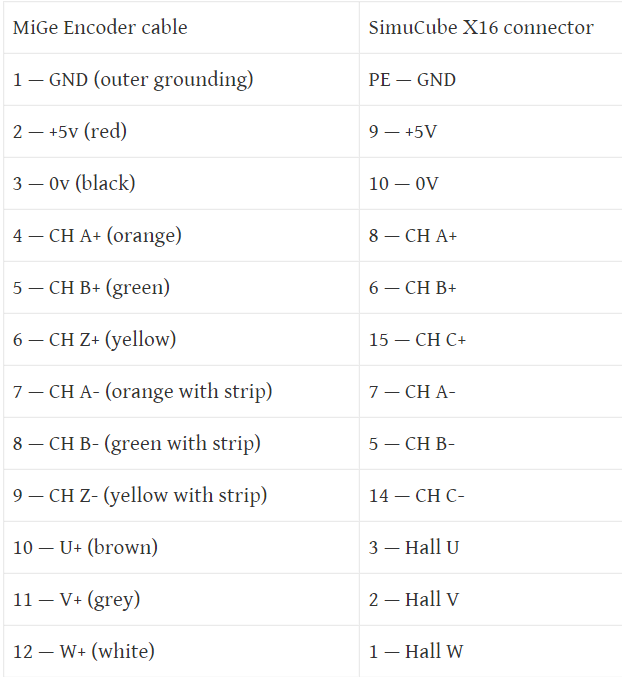This screenshot has height=677, width=622.
Task: Select CH Z- yellow with strip cell
Action: 181,496
